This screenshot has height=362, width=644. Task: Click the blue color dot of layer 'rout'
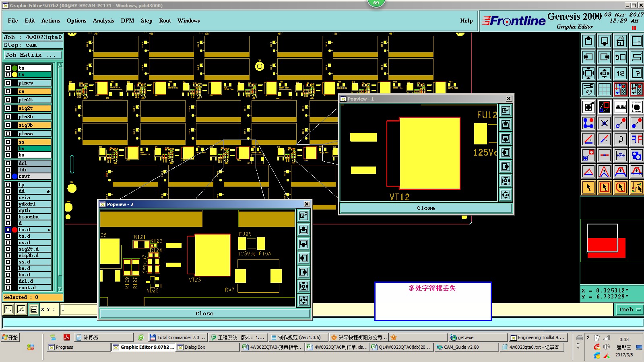[15, 176]
